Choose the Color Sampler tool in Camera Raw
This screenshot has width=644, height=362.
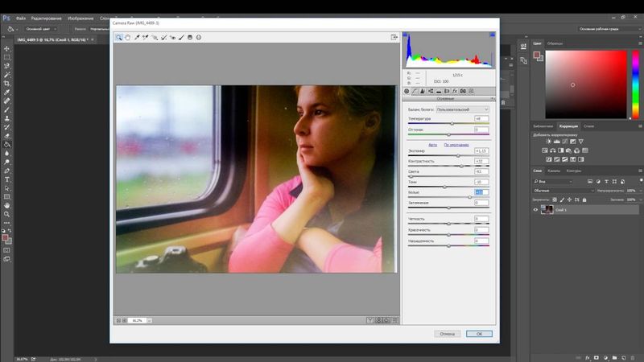click(x=146, y=37)
